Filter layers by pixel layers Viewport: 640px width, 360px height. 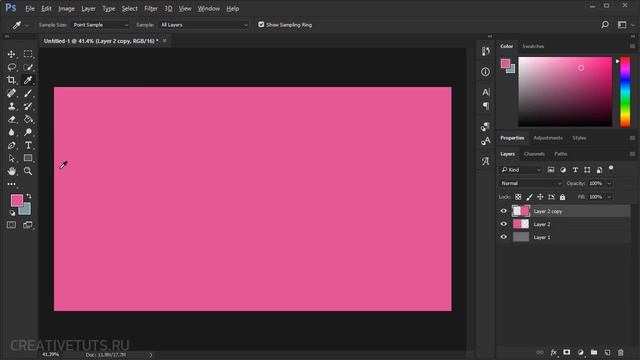click(x=551, y=170)
